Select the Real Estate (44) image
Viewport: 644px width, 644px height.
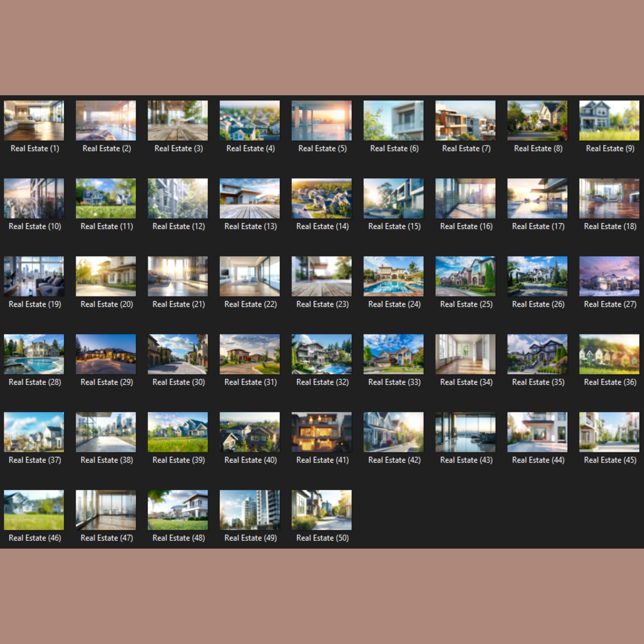537,432
